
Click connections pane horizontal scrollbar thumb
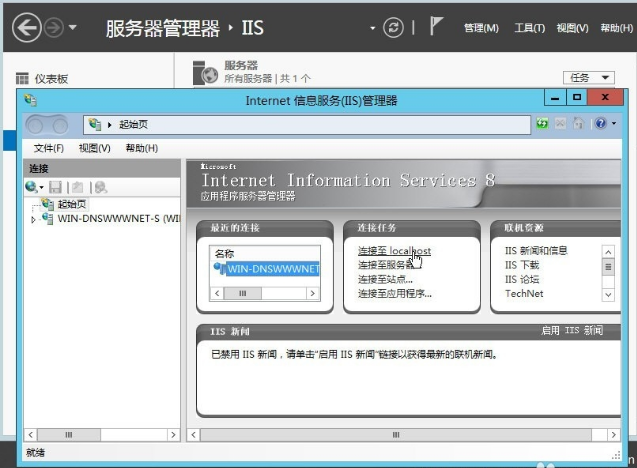point(69,435)
